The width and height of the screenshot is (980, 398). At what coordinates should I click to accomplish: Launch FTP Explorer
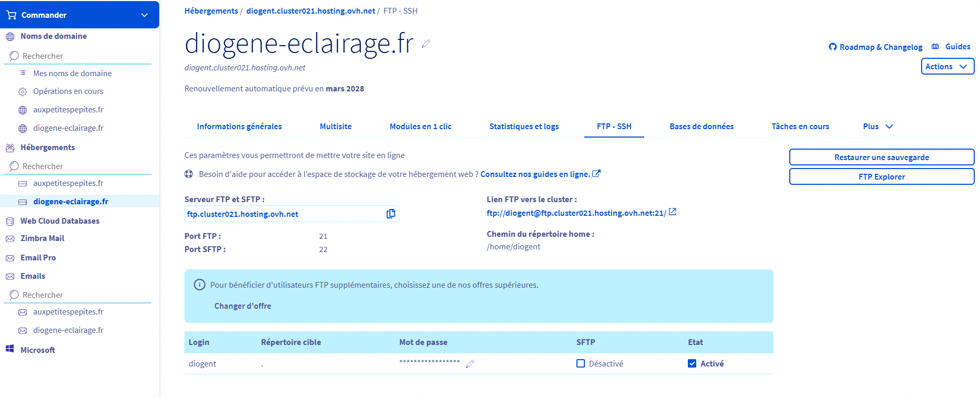(x=881, y=177)
